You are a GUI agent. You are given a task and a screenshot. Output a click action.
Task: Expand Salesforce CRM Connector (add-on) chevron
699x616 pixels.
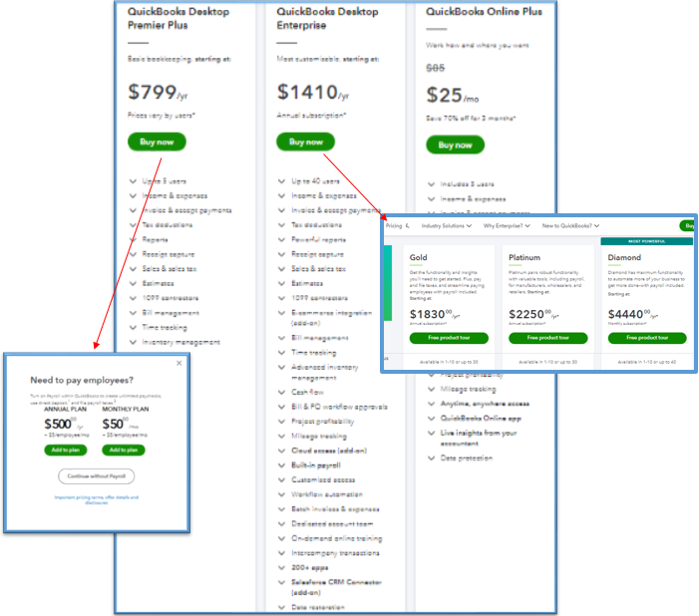tap(282, 582)
